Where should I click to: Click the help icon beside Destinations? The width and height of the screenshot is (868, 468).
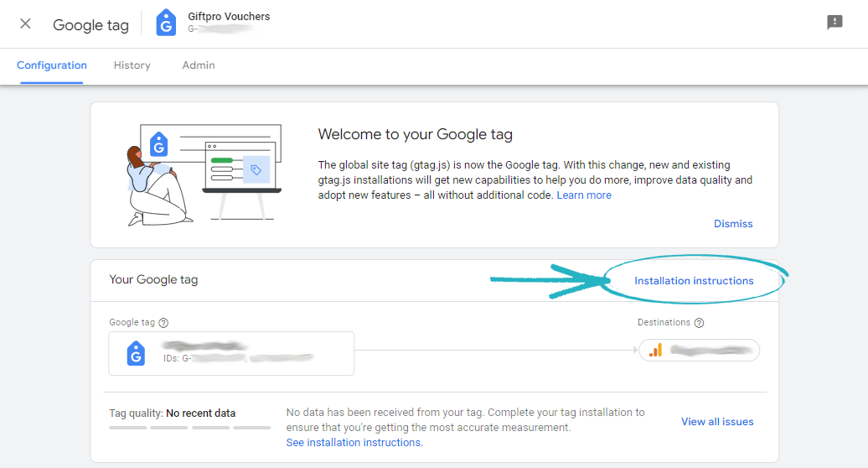[699, 323]
